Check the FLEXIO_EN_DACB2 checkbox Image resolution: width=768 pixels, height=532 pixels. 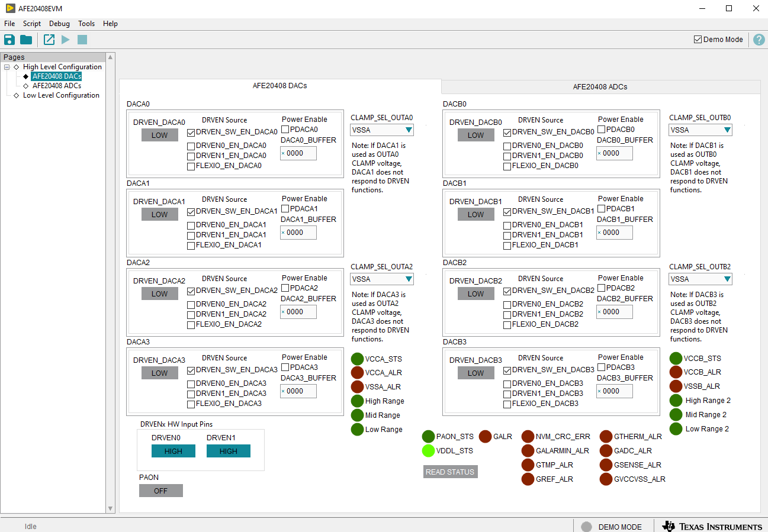(507, 324)
